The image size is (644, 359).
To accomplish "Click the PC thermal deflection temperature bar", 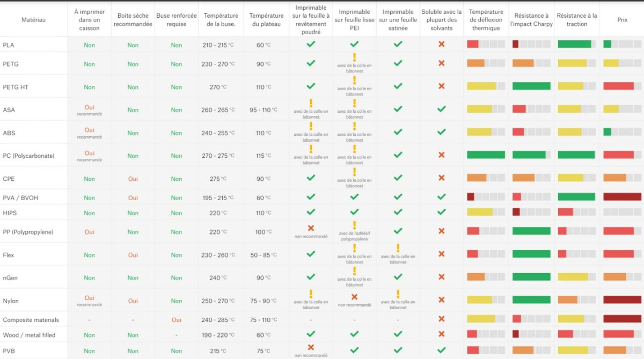I will (486, 155).
